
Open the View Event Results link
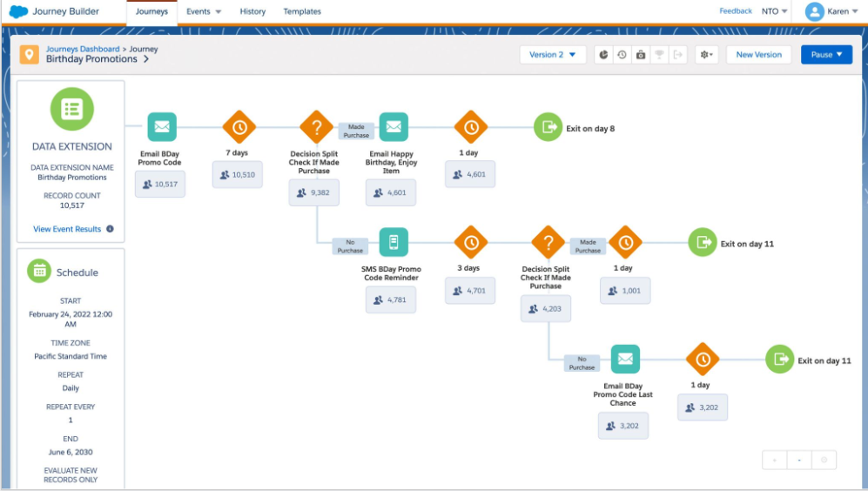[x=67, y=229]
